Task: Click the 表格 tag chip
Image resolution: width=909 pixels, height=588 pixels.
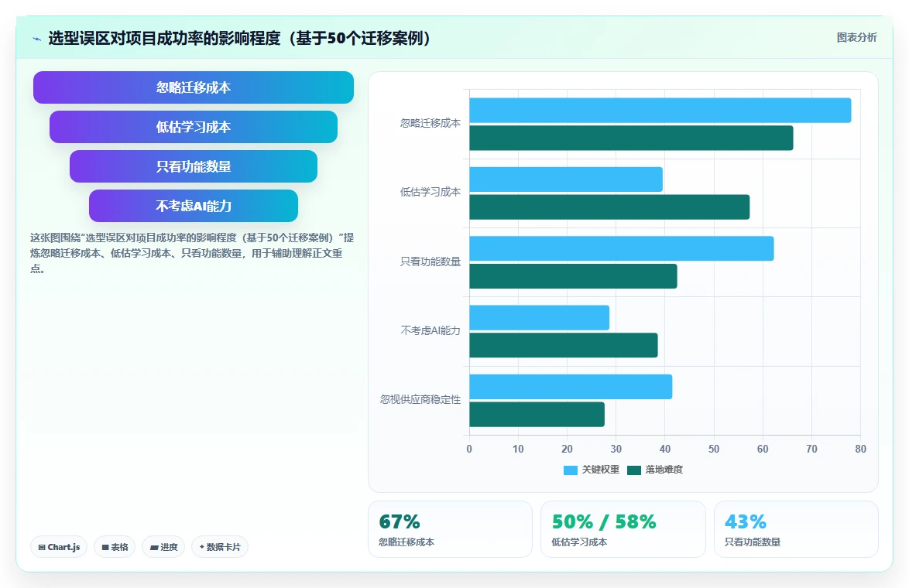Action: pos(115,547)
